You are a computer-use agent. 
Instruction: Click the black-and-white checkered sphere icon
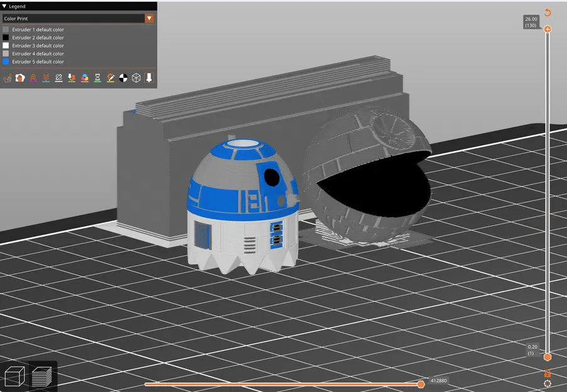124,78
